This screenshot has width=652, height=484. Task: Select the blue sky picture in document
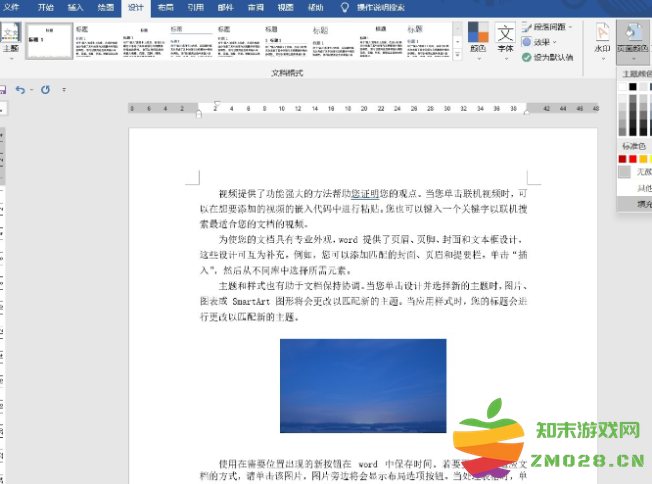coord(363,386)
